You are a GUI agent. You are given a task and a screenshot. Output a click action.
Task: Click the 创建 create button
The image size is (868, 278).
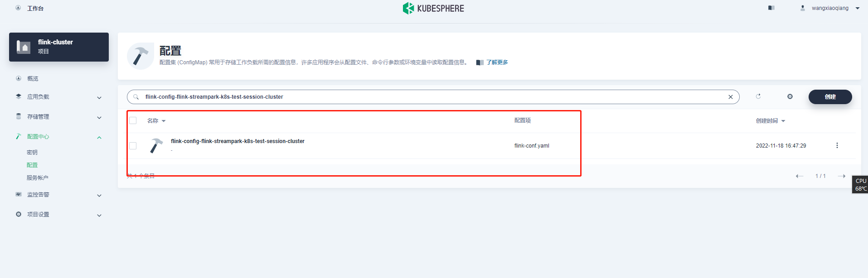tap(830, 97)
